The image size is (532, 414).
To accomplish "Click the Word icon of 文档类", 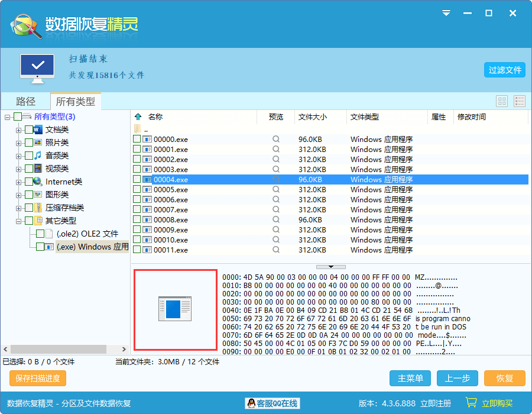I will click(x=38, y=130).
